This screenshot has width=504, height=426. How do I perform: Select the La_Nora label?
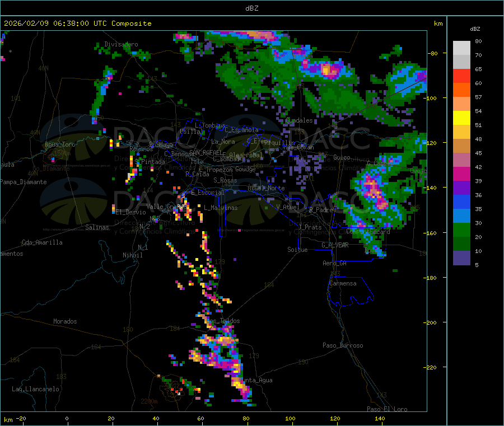tap(223, 142)
